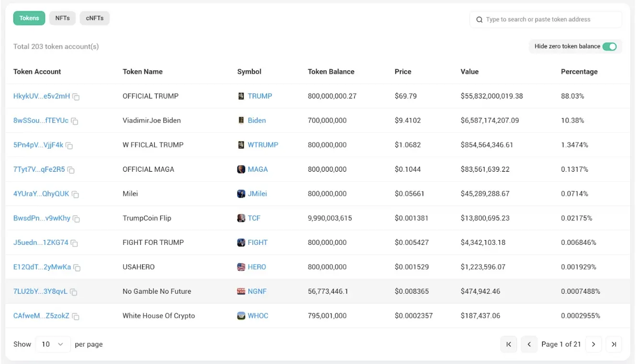Open token account BwsdPn...v9wKhy link
The height and width of the screenshot is (364, 638).
pyautogui.click(x=42, y=218)
